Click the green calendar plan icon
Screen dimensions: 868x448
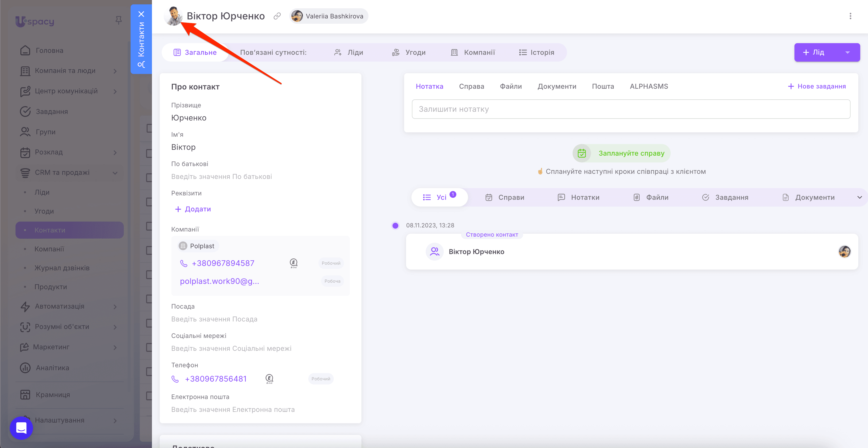coord(582,153)
